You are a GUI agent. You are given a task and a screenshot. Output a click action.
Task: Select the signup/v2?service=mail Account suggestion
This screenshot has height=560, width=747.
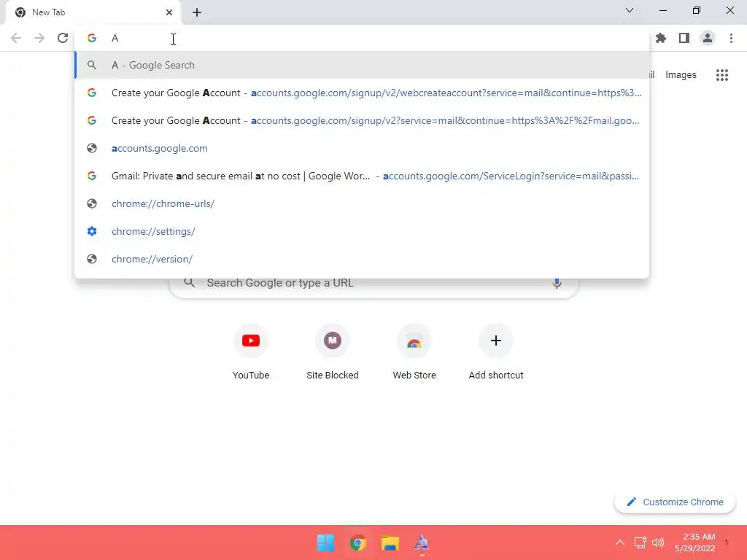pos(362,120)
